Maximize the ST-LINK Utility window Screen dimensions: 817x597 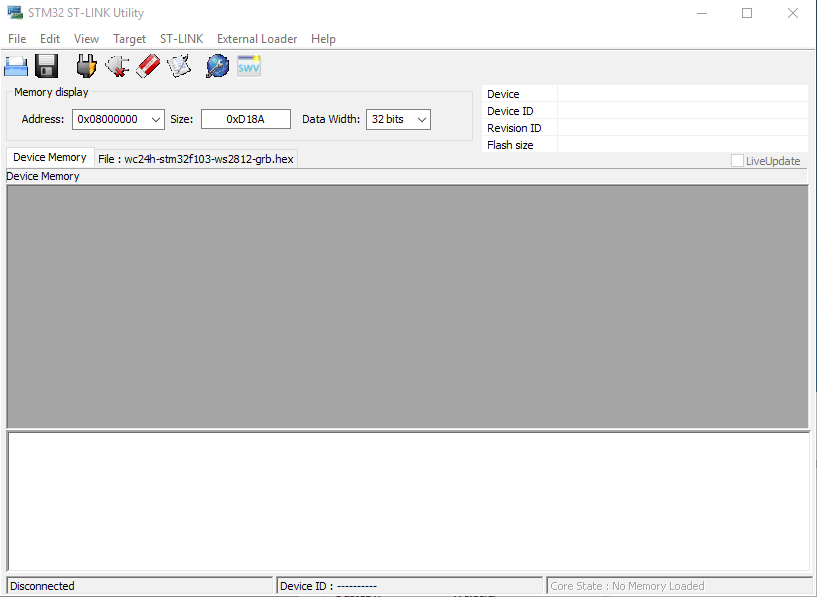point(747,13)
